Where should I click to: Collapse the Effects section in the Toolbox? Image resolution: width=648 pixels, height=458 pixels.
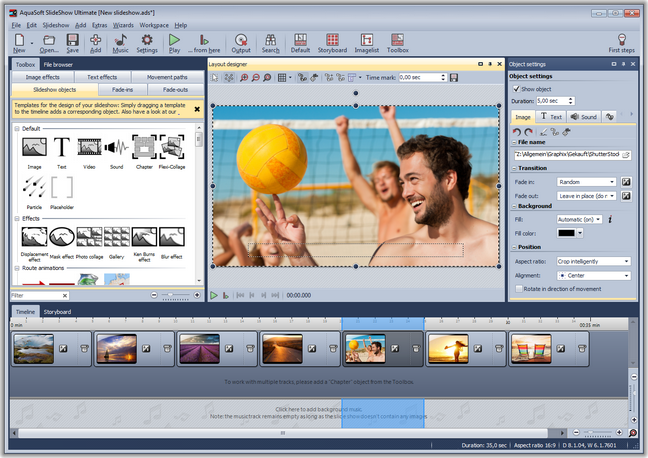[x=17, y=217]
